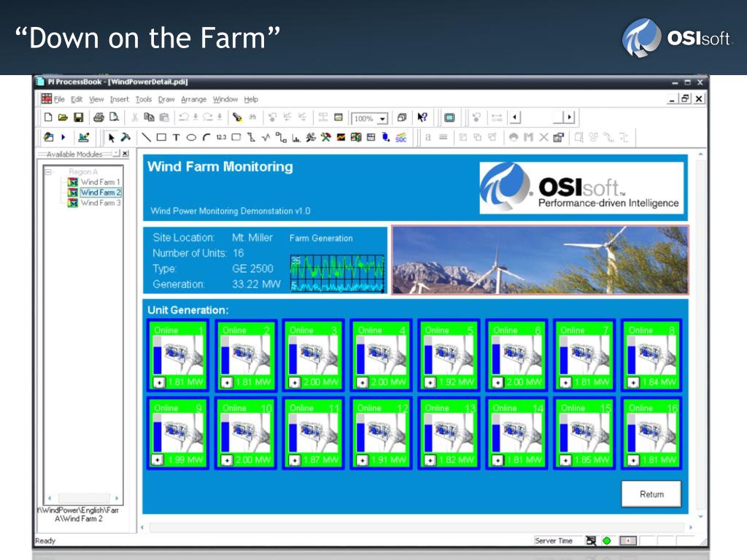Select the Bar graph tool

tap(296, 138)
